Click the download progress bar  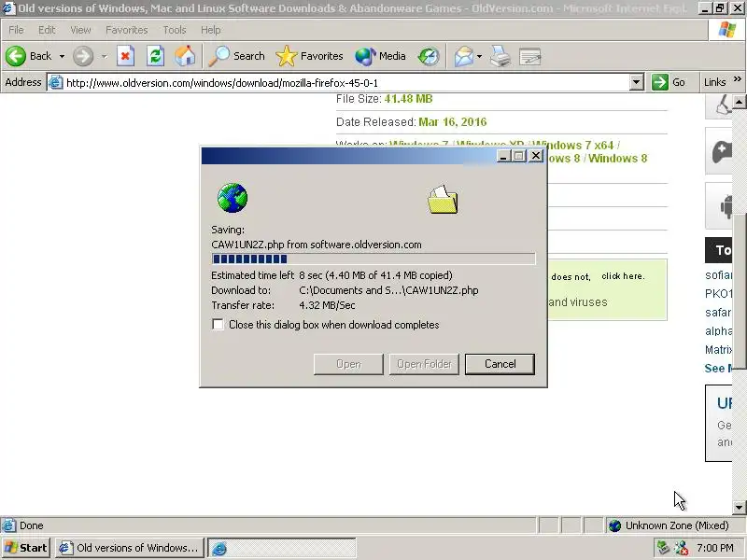[x=373, y=259]
